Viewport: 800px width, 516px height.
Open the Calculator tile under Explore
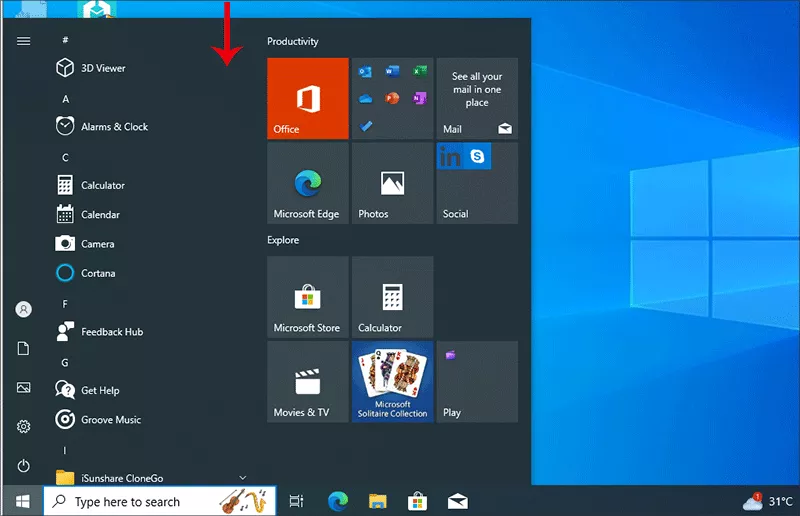point(392,297)
